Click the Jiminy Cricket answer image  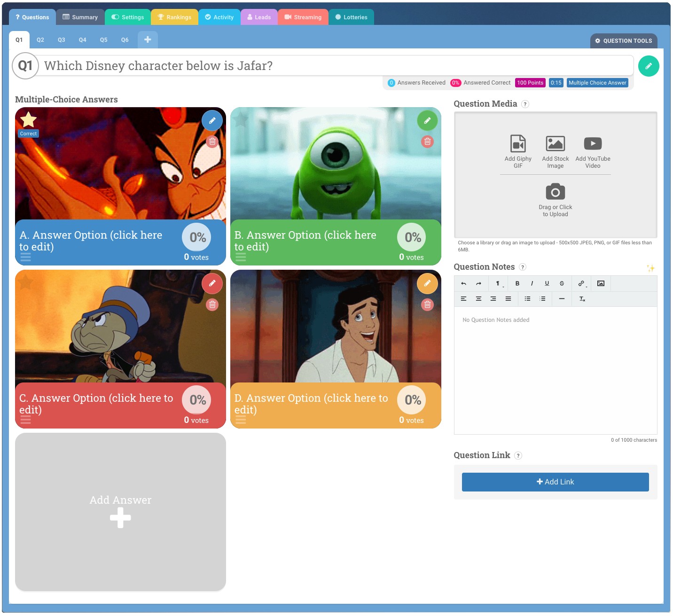[x=120, y=326]
